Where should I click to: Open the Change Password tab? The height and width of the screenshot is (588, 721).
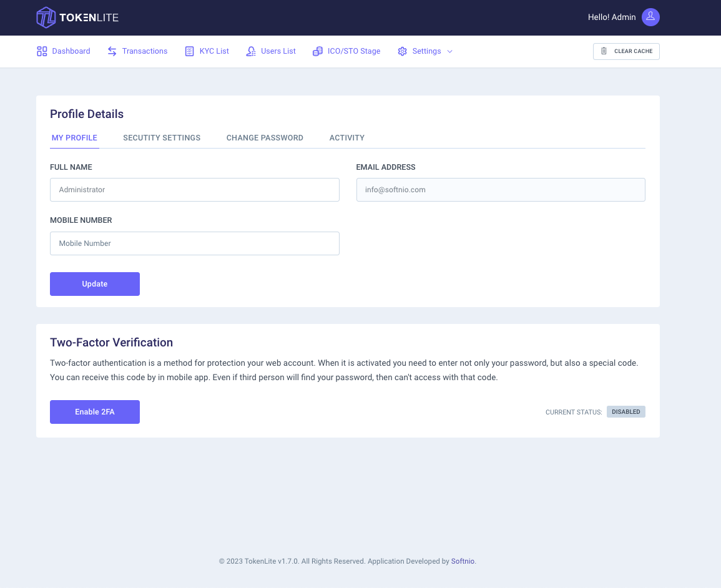click(265, 137)
